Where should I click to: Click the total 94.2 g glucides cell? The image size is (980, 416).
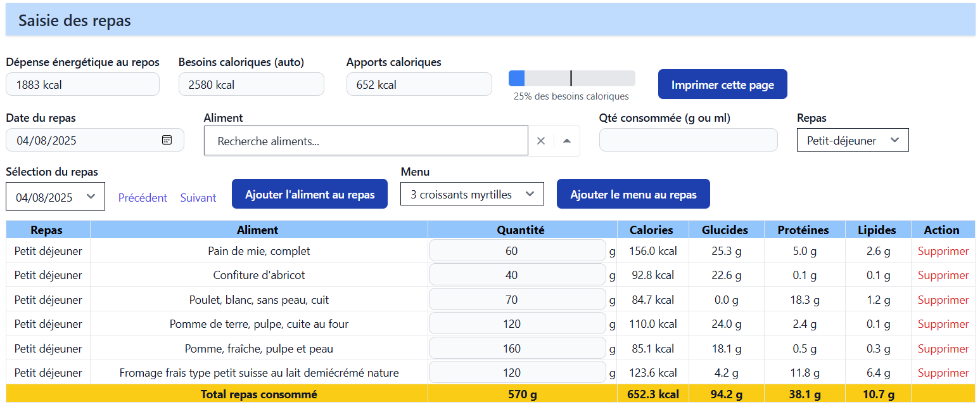[725, 394]
